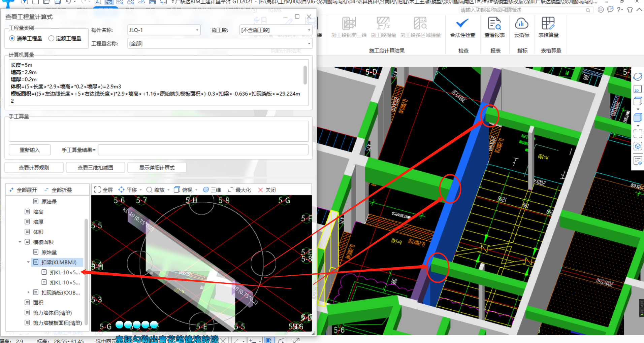Click 全屏 fullscreen in preview toolbar
Viewport: 644px width, 343px height.
coord(103,190)
